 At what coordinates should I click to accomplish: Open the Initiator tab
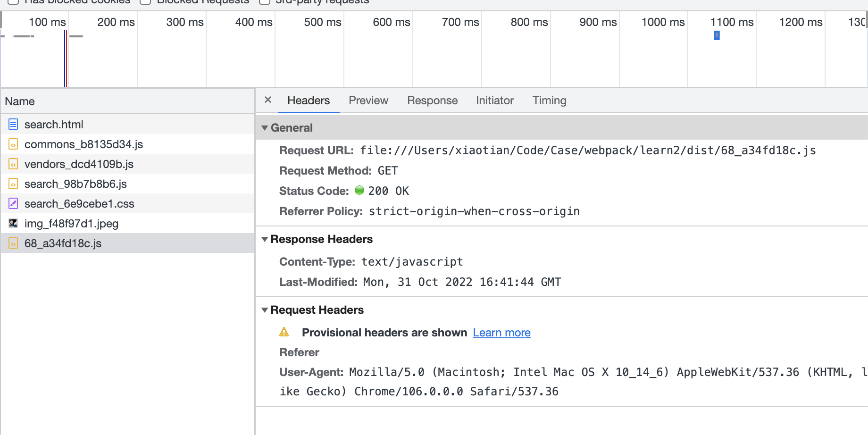click(494, 100)
